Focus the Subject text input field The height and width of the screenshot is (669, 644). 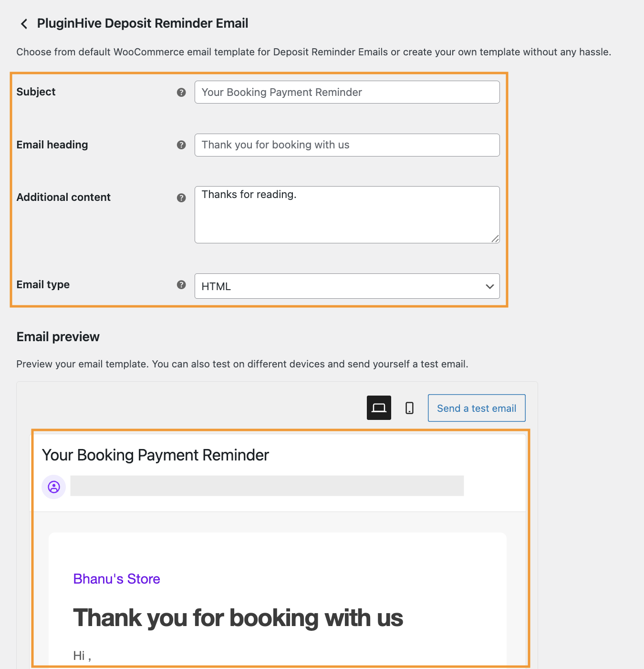(x=347, y=92)
